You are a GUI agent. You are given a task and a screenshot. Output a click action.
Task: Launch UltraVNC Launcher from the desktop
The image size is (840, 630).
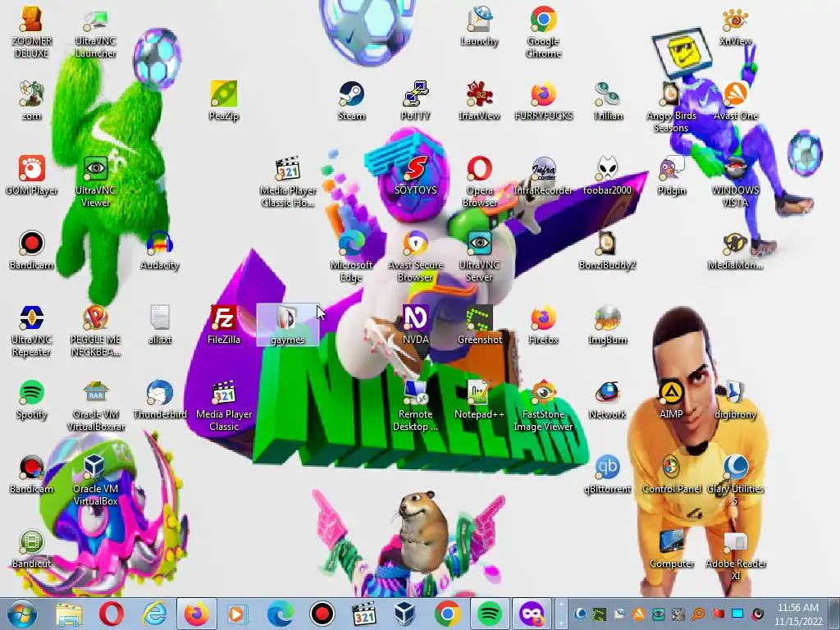95,32
